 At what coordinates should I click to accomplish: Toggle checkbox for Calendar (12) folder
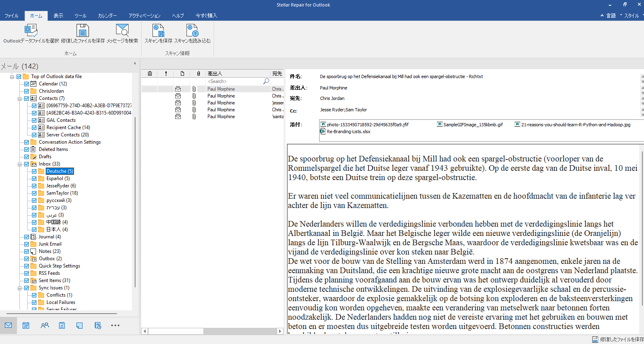point(27,84)
